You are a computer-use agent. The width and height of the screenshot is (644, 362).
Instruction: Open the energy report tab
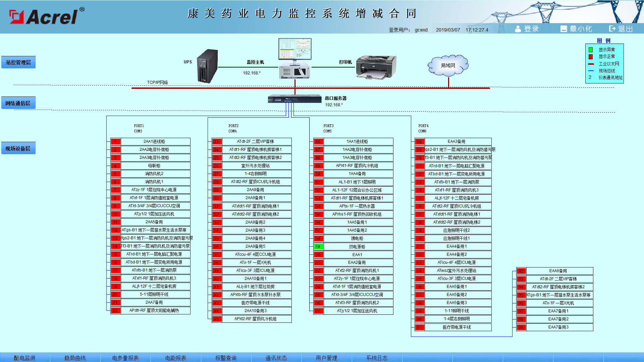click(176, 358)
